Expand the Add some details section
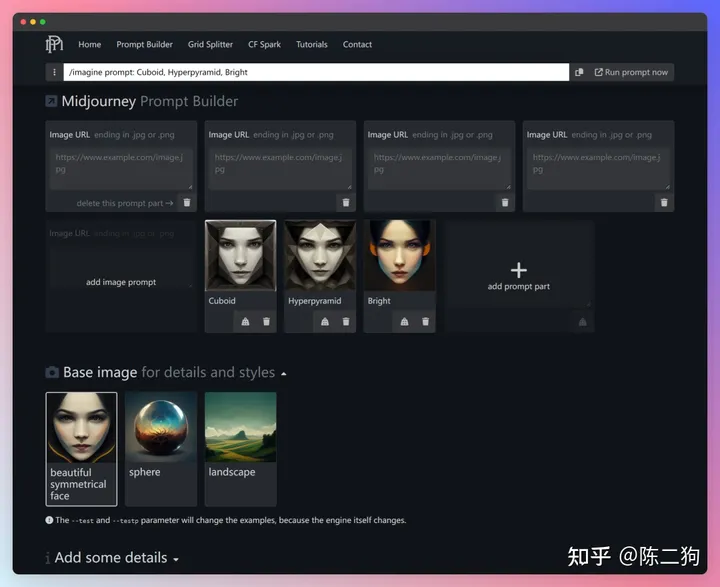 [x=176, y=559]
